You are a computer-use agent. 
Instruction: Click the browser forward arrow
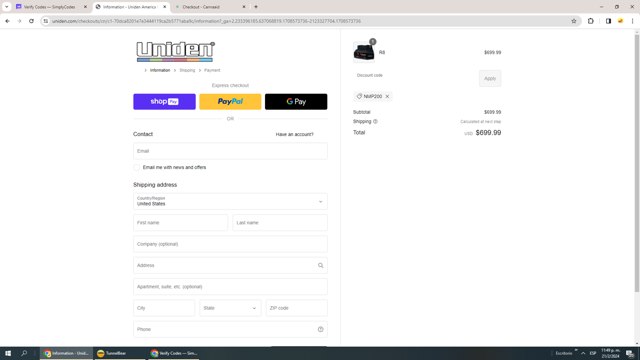coord(19,21)
